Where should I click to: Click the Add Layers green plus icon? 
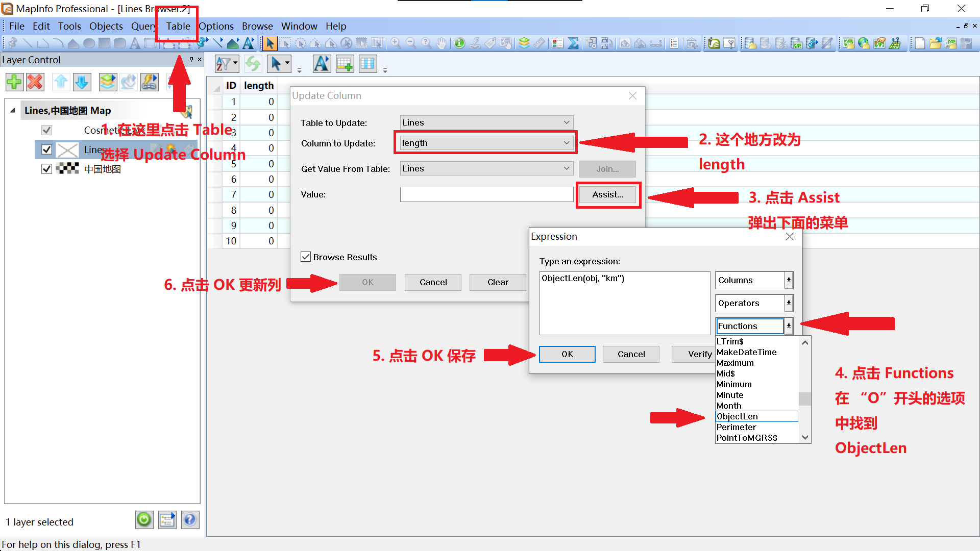click(14, 82)
